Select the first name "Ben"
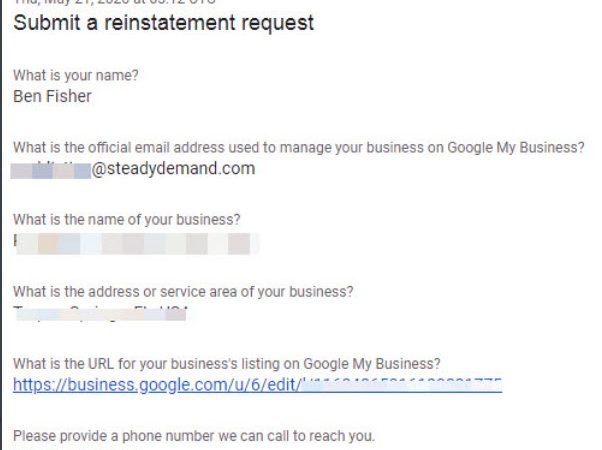Viewport: 602px width, 450px height. pyautogui.click(x=28, y=96)
